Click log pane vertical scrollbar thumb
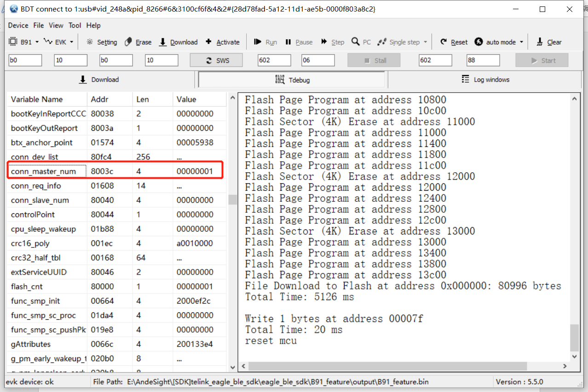The image size is (588, 392). click(575, 338)
